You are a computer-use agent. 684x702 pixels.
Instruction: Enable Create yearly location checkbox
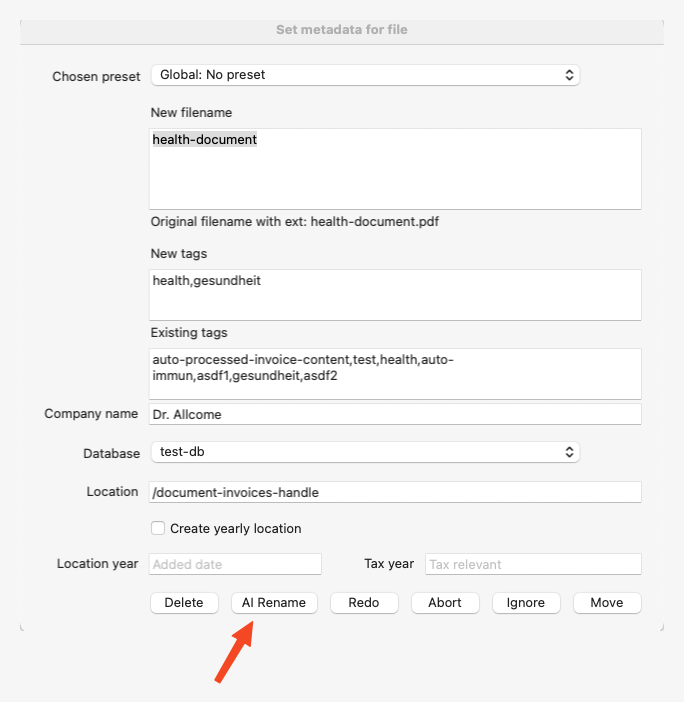158,528
